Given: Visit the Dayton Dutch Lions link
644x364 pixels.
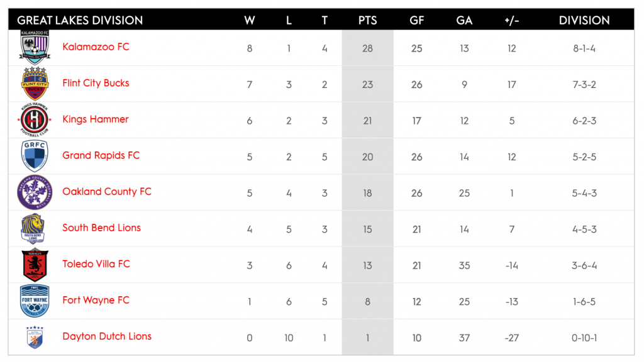Looking at the screenshot, I should pyautogui.click(x=107, y=336).
